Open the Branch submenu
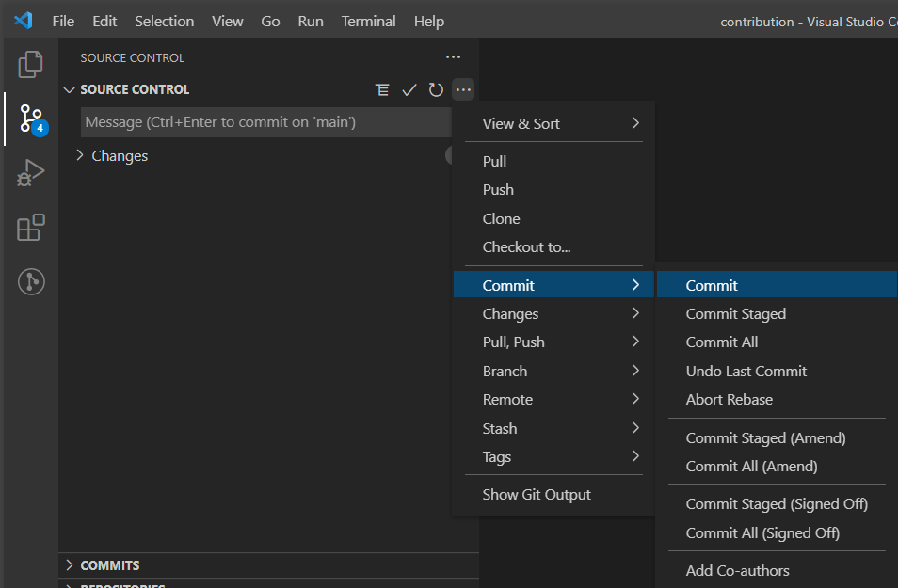 pos(553,371)
